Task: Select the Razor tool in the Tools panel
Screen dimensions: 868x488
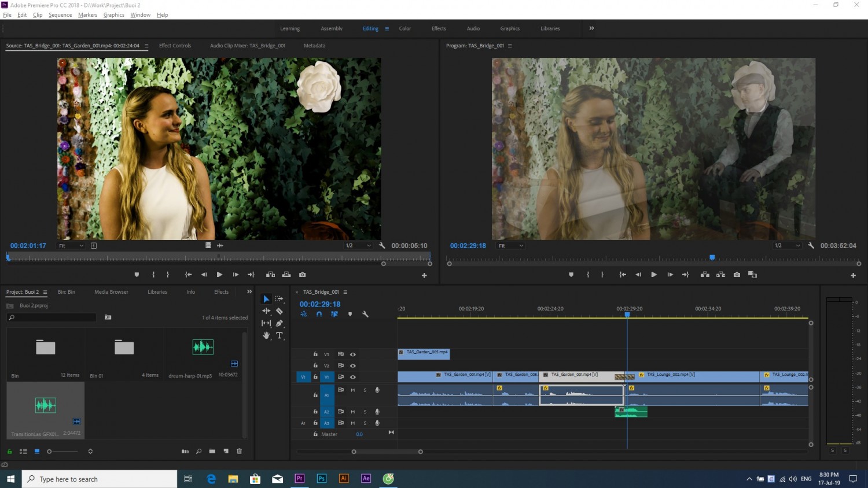Action: point(279,311)
